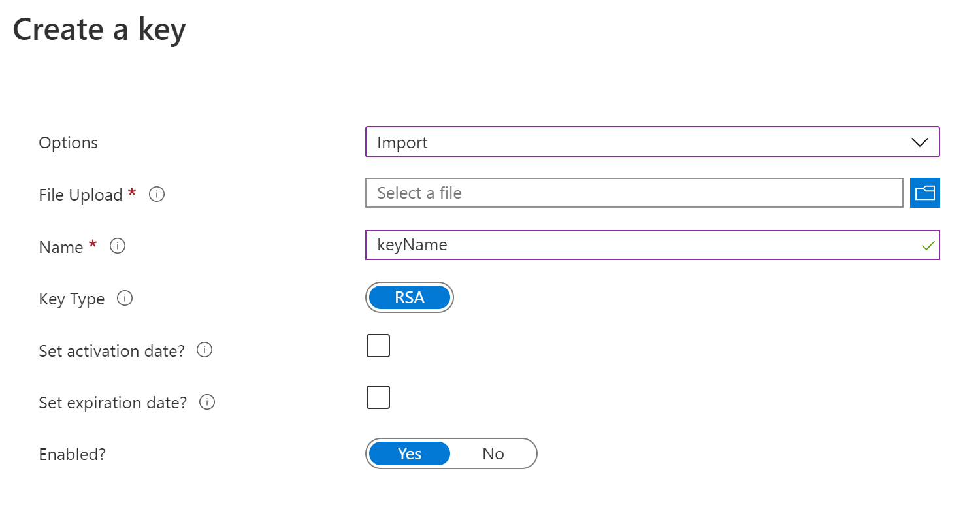
Task: Click the Name field containing keyName
Action: [653, 245]
